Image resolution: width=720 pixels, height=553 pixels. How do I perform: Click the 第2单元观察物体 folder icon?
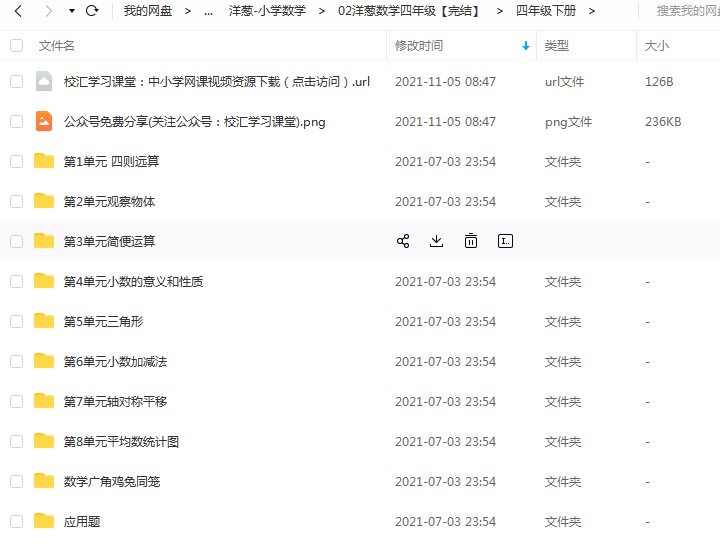coord(44,201)
